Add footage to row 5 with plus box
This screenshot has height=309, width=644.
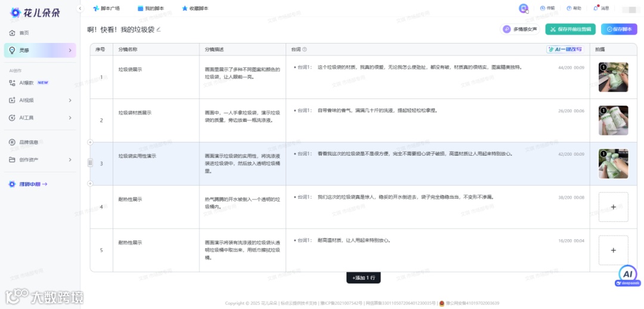[613, 250]
